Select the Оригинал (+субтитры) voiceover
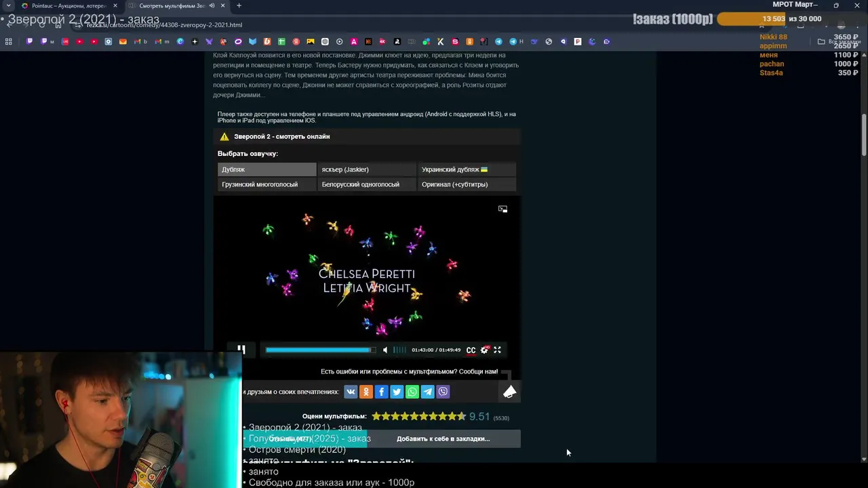 click(467, 184)
